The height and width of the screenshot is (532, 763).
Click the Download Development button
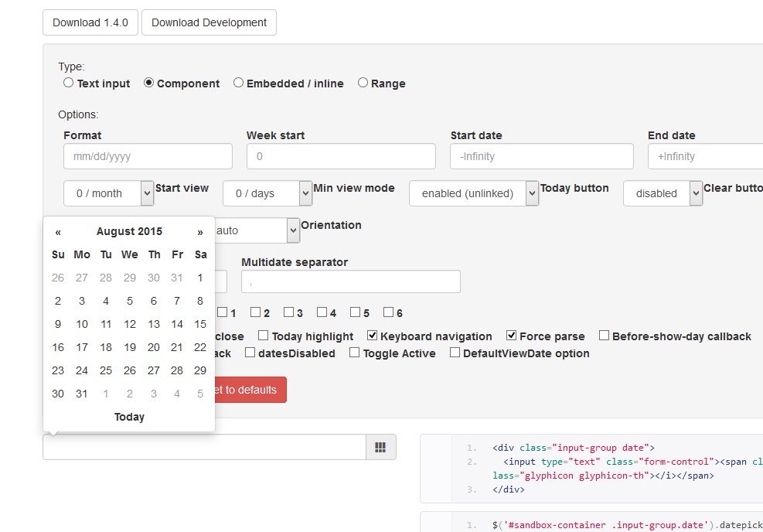pyautogui.click(x=209, y=22)
